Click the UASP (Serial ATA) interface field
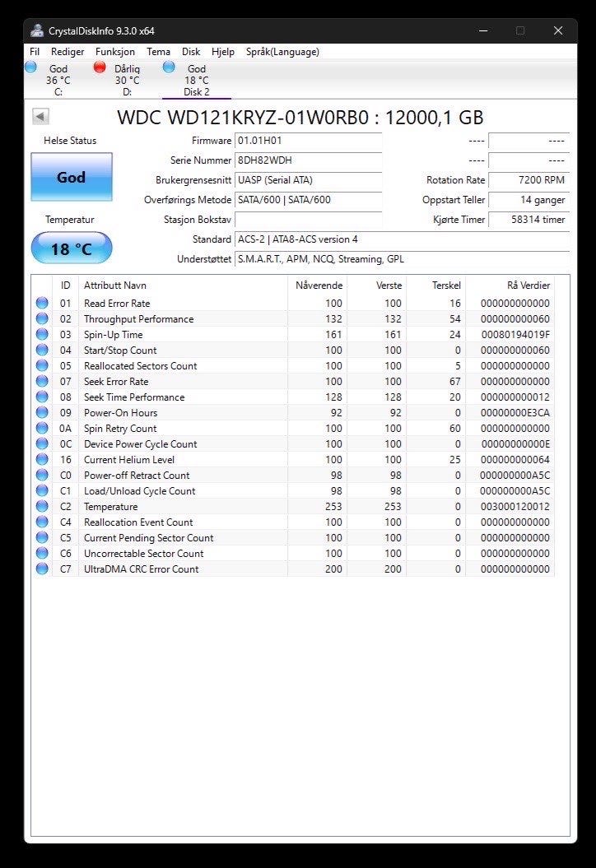The width and height of the screenshot is (596, 868). point(308,180)
